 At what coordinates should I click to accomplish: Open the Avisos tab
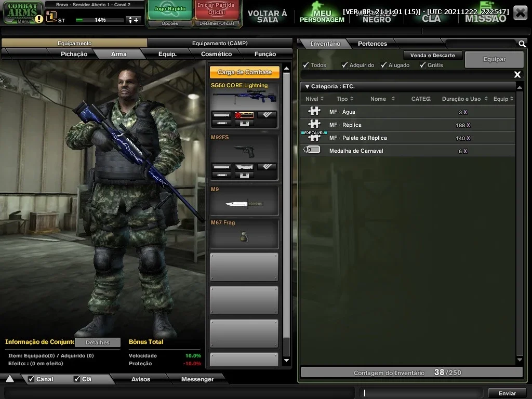140,379
